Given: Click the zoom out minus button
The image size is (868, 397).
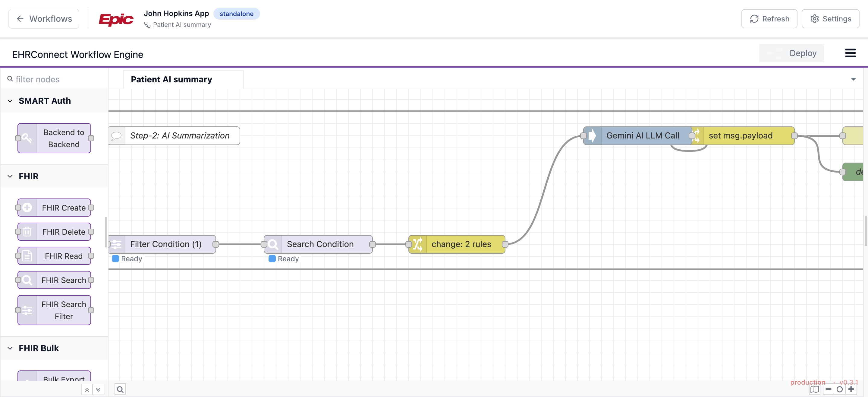Looking at the screenshot, I should 828,389.
